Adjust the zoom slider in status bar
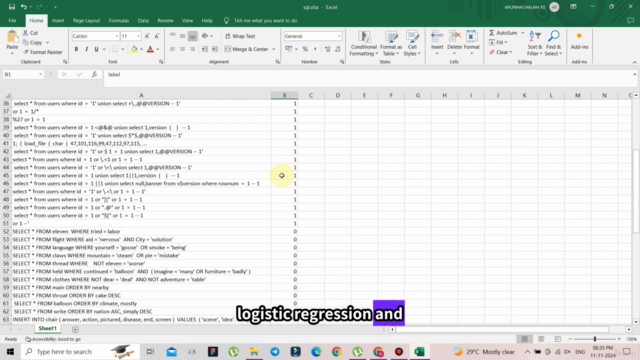The width and height of the screenshot is (640, 360). (x=595, y=339)
